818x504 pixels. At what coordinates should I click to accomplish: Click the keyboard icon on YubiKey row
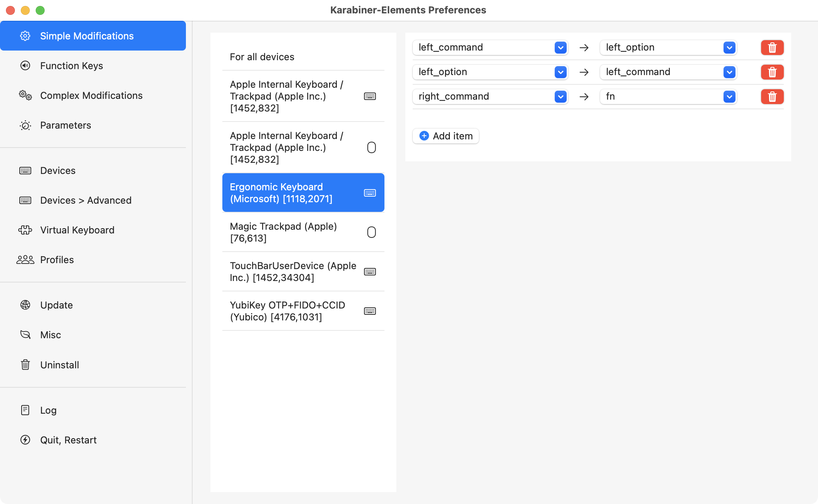[370, 311]
